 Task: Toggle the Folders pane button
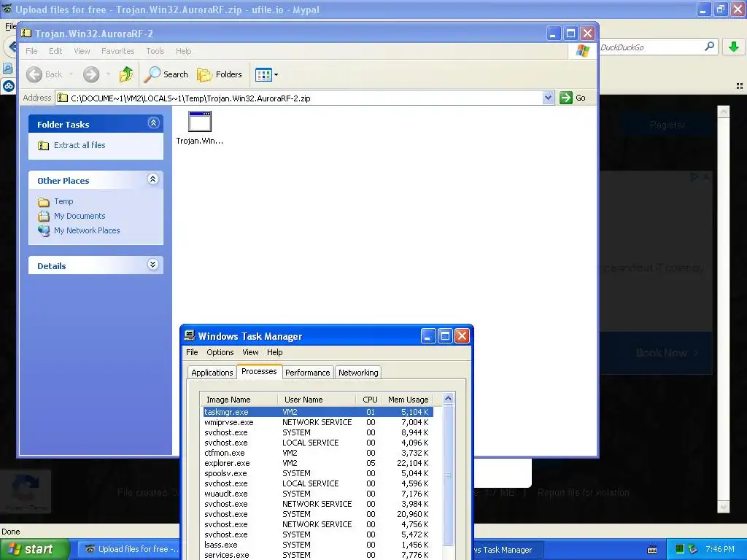click(220, 74)
